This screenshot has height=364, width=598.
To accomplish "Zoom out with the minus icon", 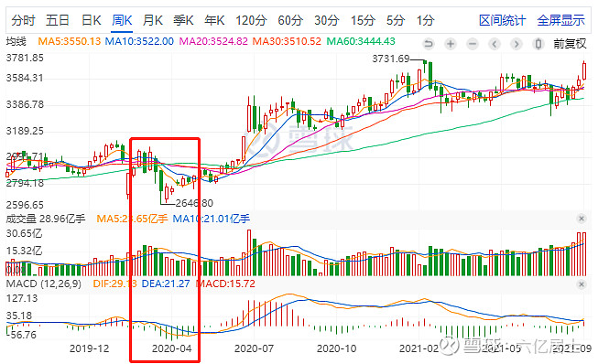I will [473, 44].
